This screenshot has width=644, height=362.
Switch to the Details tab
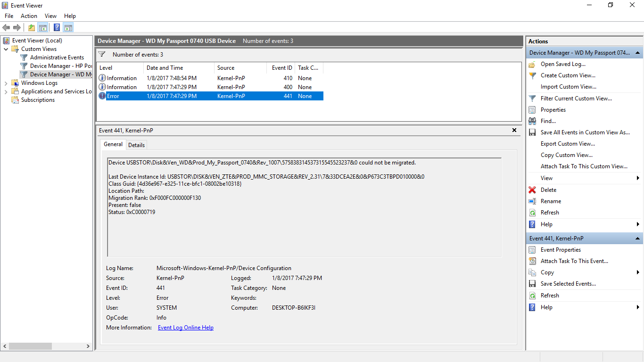[136, 145]
